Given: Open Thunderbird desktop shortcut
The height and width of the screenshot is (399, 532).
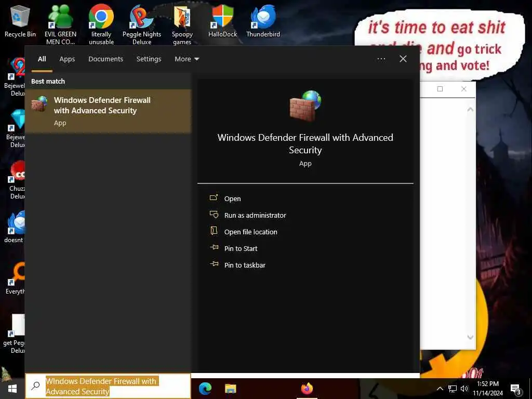Looking at the screenshot, I should [x=263, y=21].
